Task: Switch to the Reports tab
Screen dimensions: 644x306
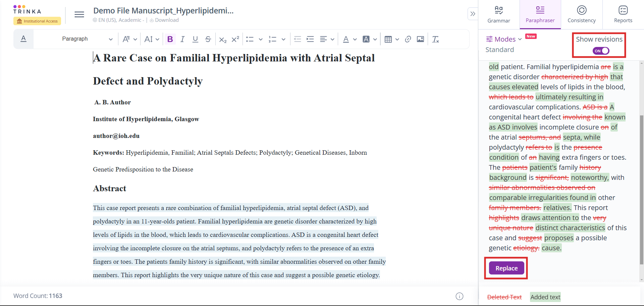Action: coord(623,15)
